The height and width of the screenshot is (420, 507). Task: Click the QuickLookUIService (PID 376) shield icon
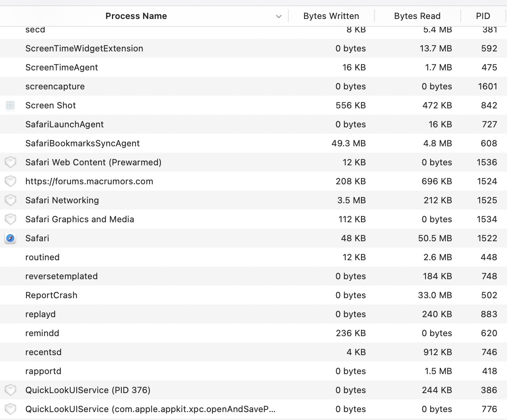pyautogui.click(x=10, y=390)
